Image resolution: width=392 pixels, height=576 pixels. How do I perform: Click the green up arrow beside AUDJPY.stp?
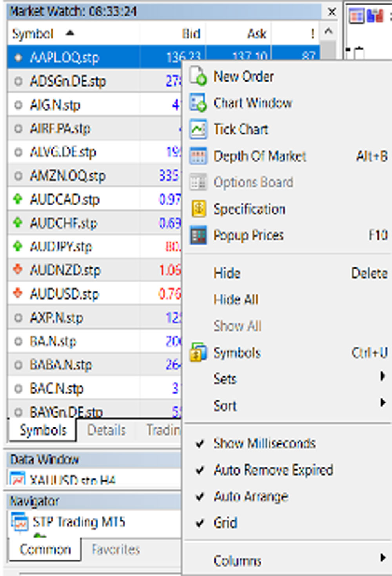pyautogui.click(x=18, y=246)
